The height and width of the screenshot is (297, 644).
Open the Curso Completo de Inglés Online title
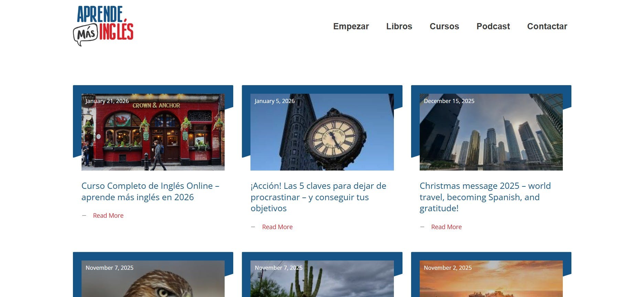(x=150, y=191)
